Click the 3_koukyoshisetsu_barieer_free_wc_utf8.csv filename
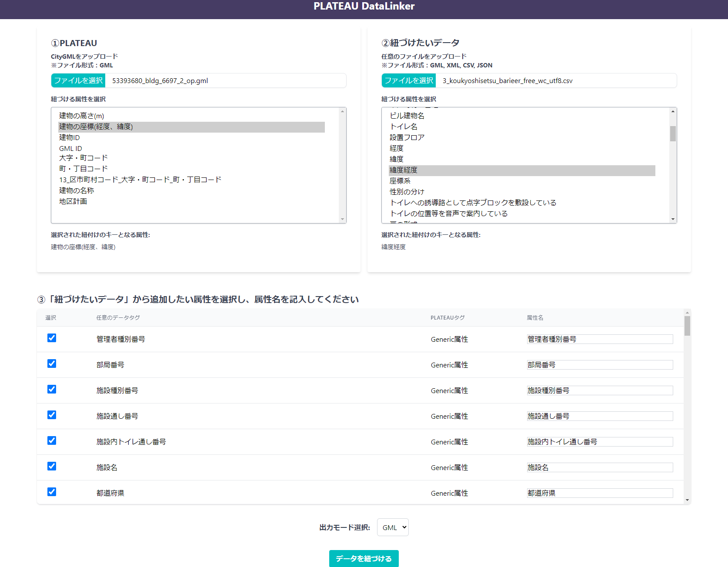Viewport: 728px width, 567px height. point(508,81)
